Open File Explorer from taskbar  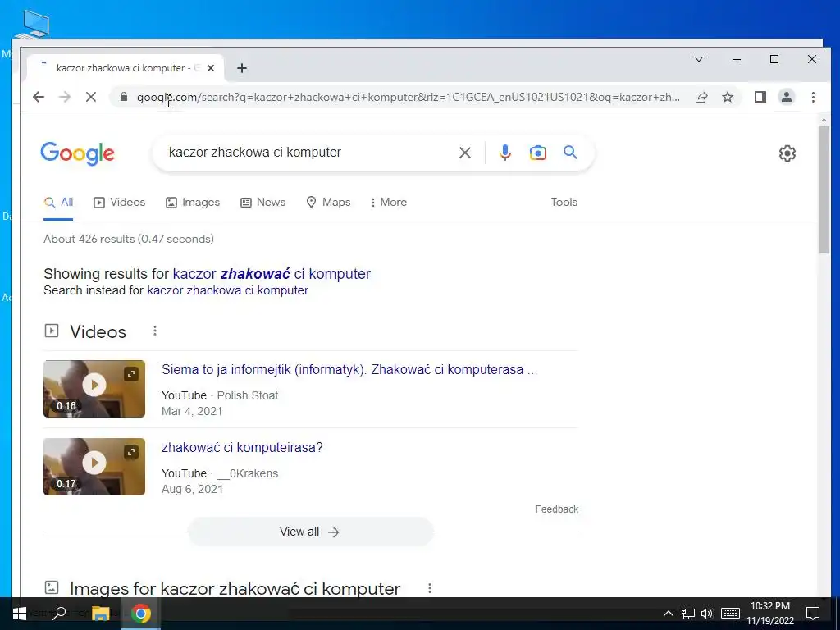point(101,614)
